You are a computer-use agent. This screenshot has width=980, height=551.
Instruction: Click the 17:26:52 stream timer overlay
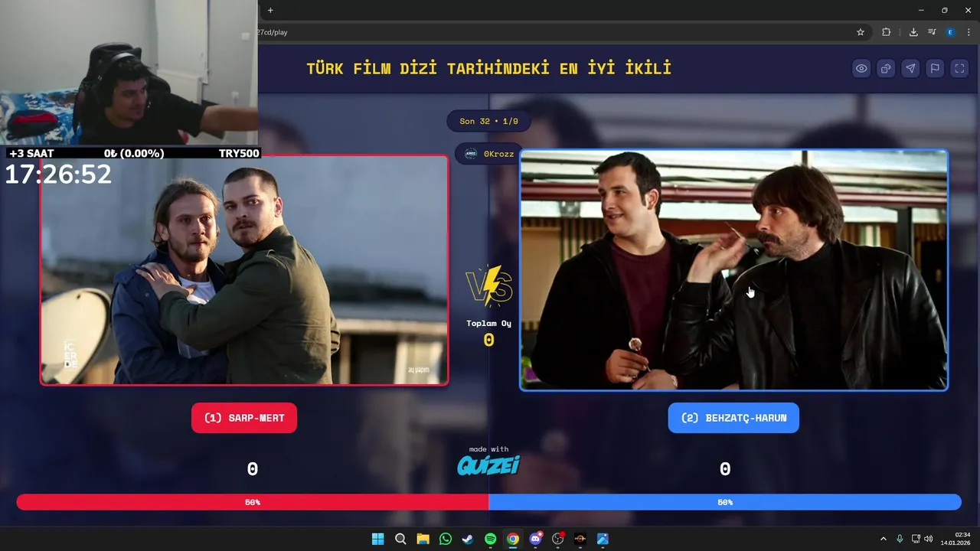[x=58, y=174]
